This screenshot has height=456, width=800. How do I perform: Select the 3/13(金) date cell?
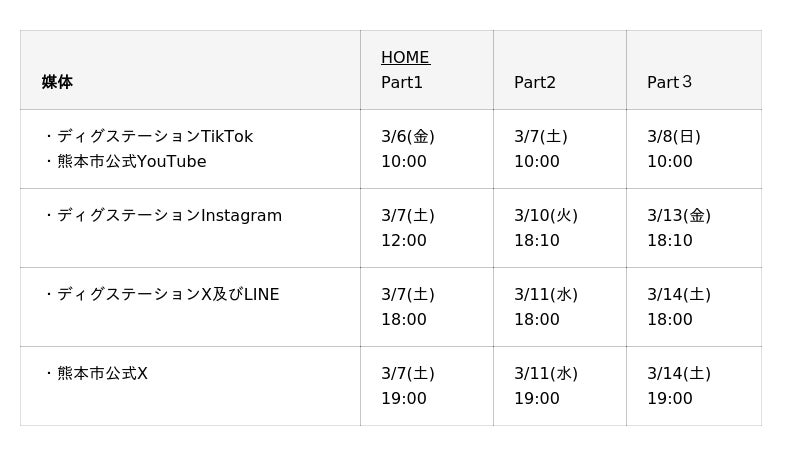pos(679,216)
